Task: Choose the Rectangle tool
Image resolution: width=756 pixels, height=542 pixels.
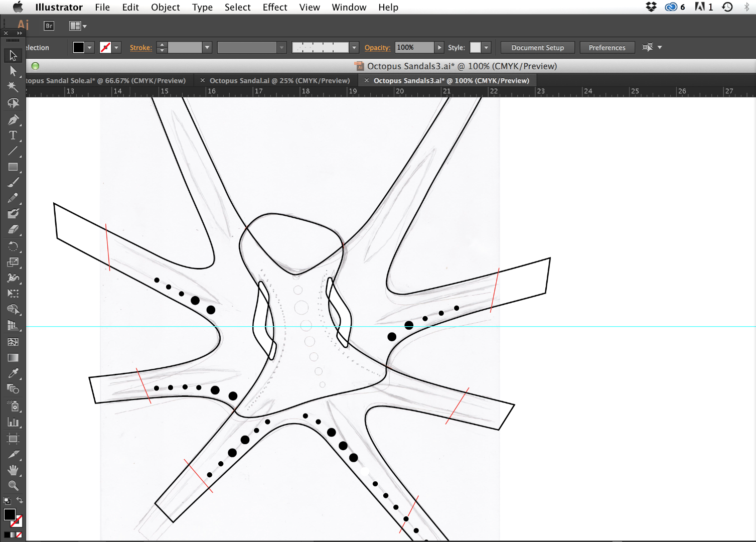Action: (x=13, y=167)
